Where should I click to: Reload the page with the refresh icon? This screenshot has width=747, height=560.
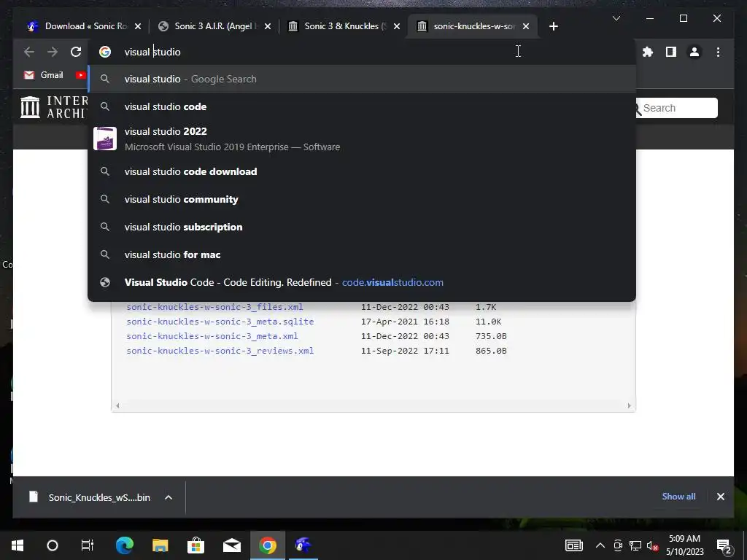76,52
